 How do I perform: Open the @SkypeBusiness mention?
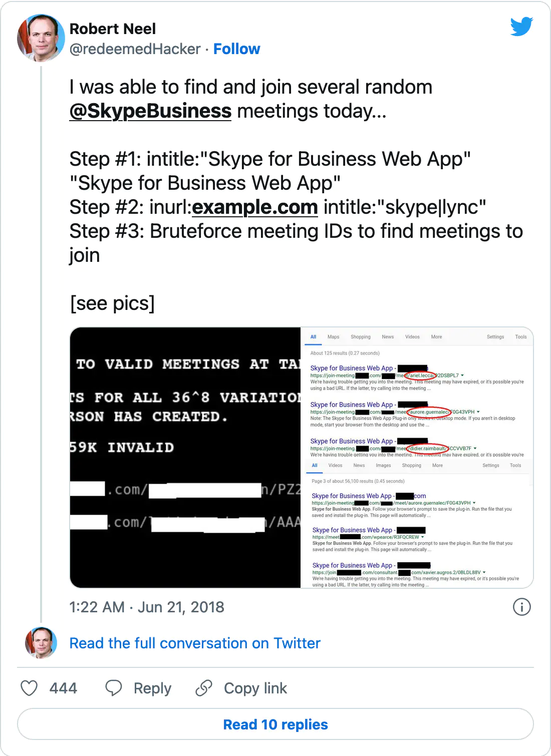pos(150,111)
